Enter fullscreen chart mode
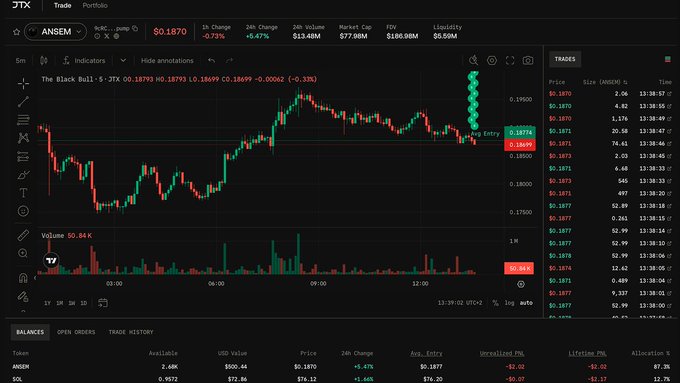680x383 pixels. (510, 60)
